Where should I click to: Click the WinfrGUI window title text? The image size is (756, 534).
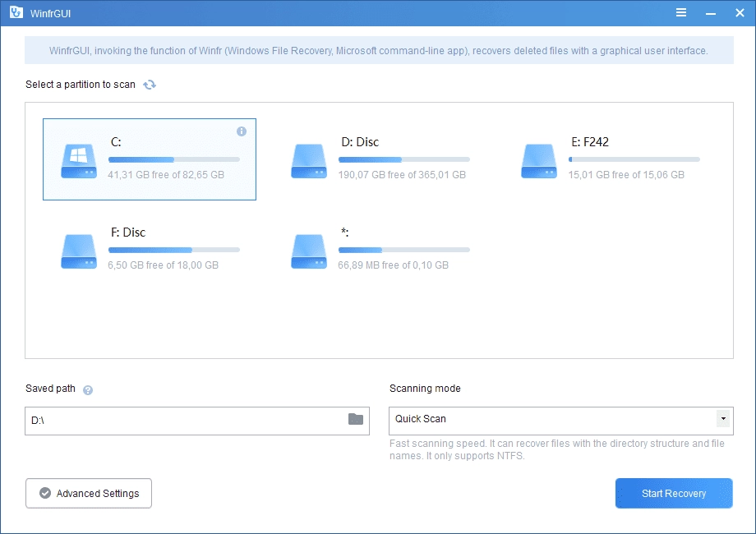click(x=50, y=13)
